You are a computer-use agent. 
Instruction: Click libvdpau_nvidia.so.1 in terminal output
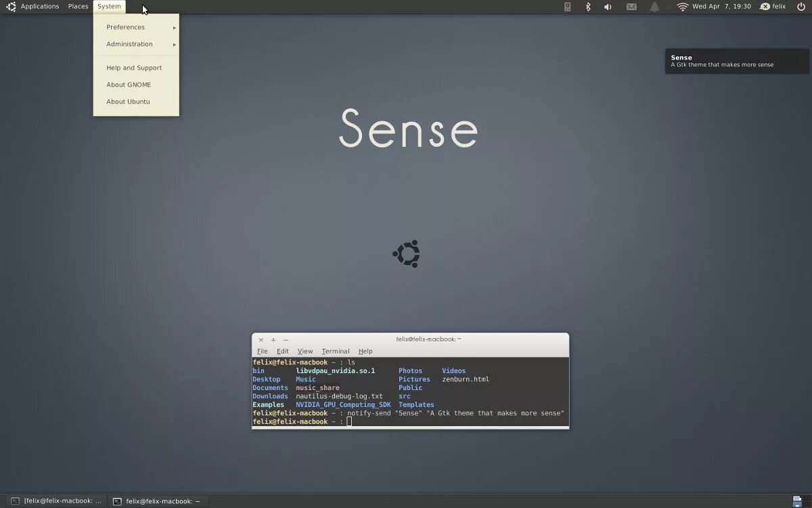335,371
